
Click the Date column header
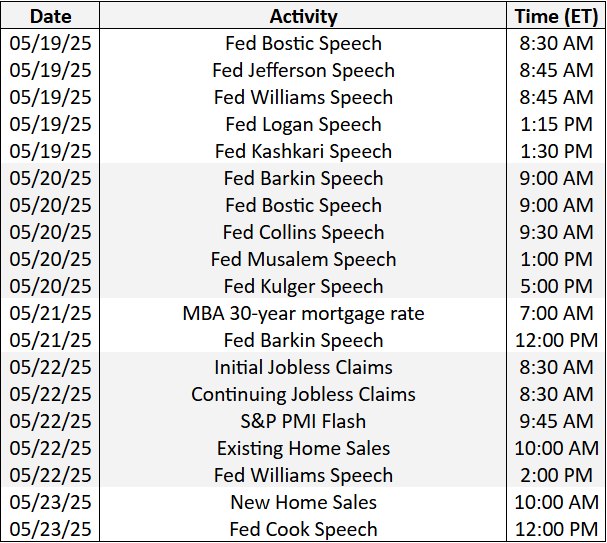tap(50, 16)
